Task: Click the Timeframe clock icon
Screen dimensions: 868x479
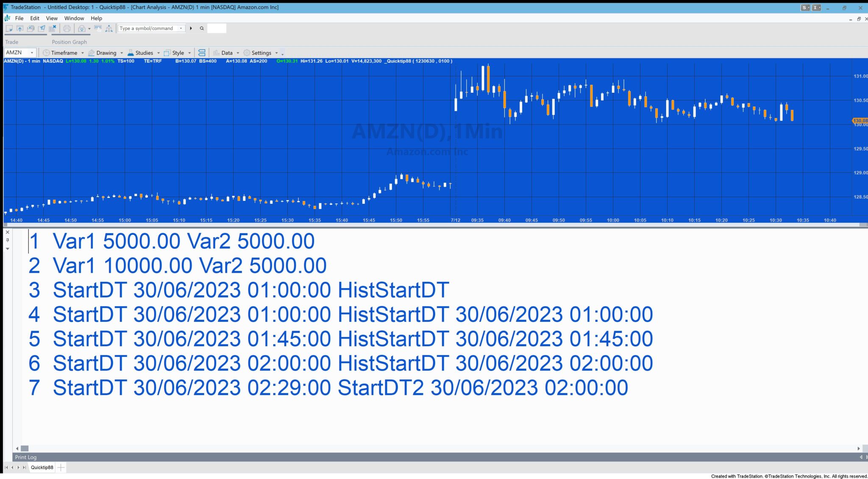Action: pos(46,53)
